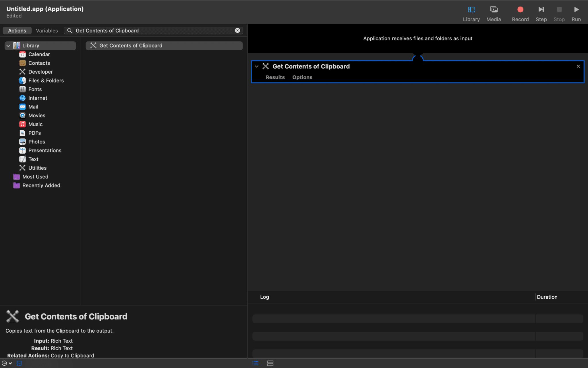The width and height of the screenshot is (588, 368).
Task: Open the Media browser icon
Action: click(494, 10)
